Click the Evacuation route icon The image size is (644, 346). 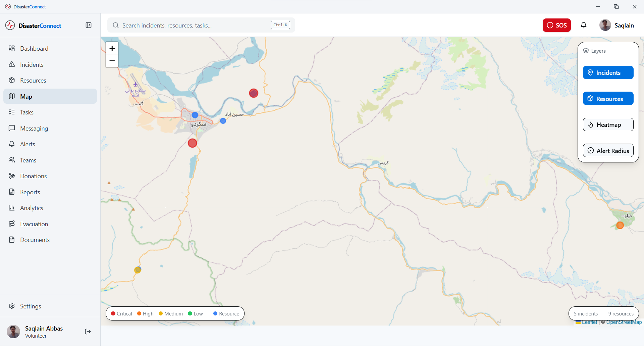[x=12, y=224]
